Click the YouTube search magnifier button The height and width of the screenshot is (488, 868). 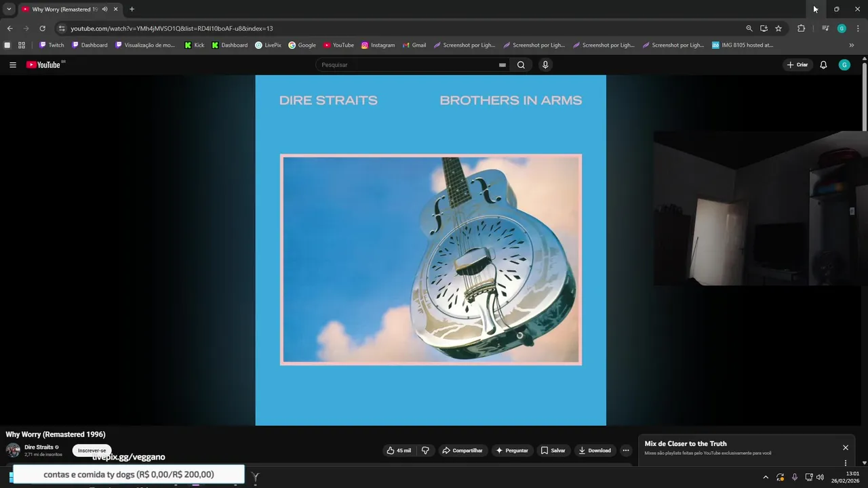pos(521,65)
